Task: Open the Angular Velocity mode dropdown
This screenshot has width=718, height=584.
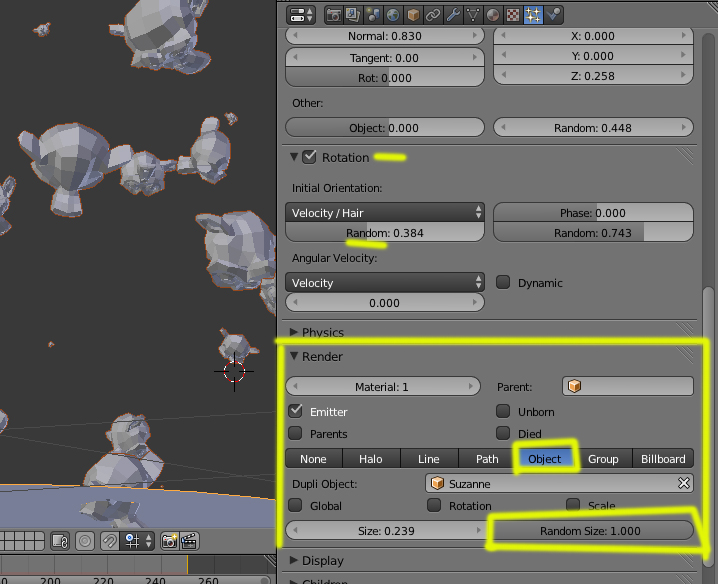Action: click(x=385, y=283)
